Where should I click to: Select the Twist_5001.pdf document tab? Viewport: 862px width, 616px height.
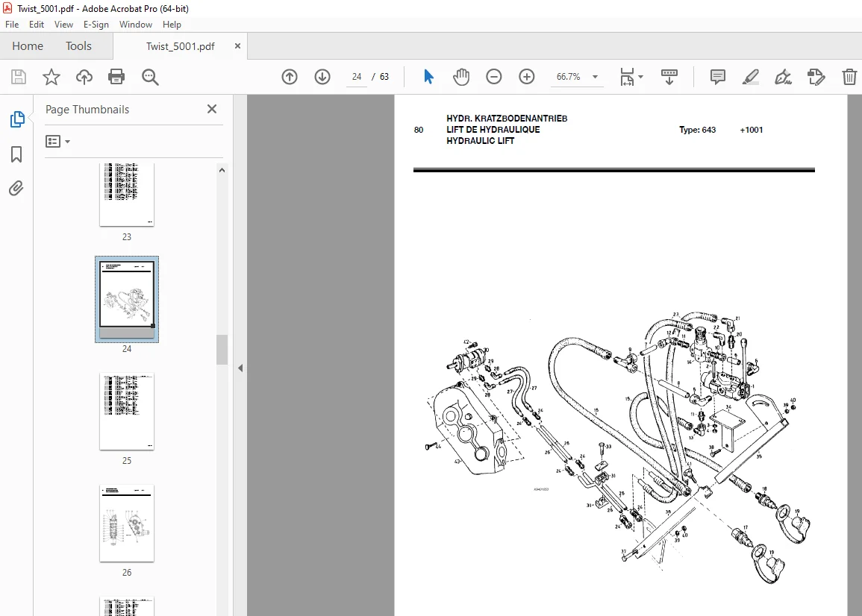click(181, 47)
